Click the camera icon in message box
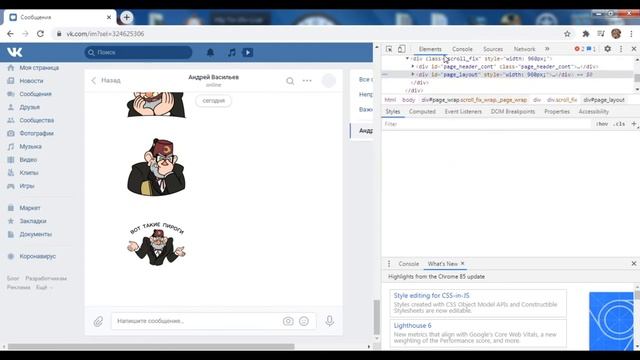This screenshot has height=360, width=640. (x=288, y=321)
